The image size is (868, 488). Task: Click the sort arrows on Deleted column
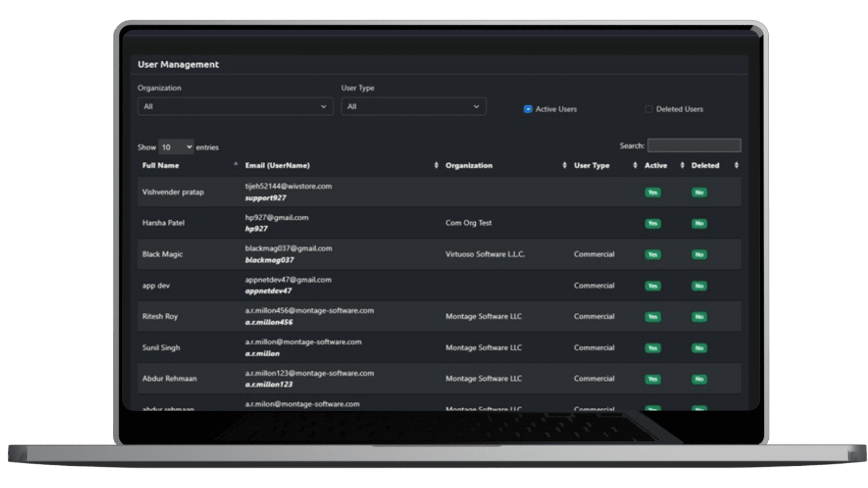click(x=736, y=165)
